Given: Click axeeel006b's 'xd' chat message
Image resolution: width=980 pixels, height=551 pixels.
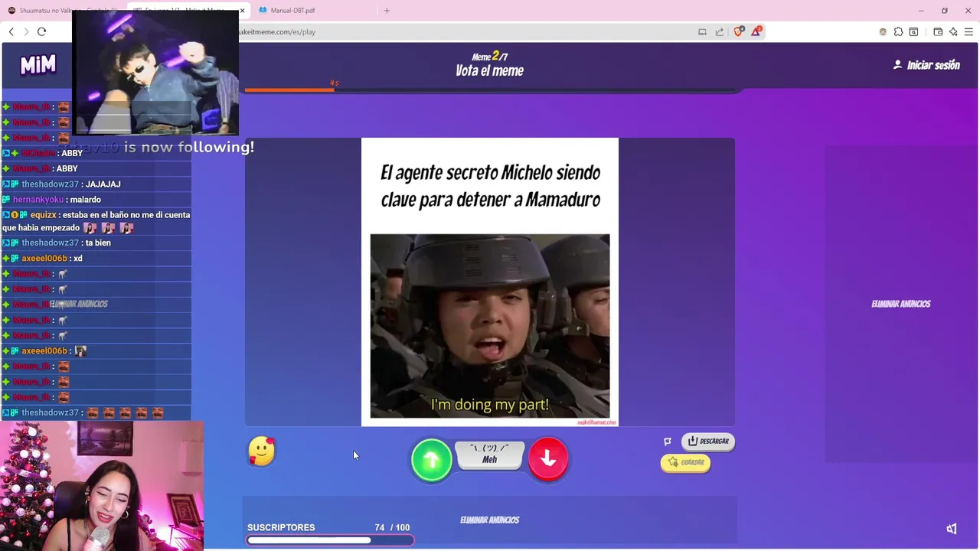Looking at the screenshot, I should (96, 259).
